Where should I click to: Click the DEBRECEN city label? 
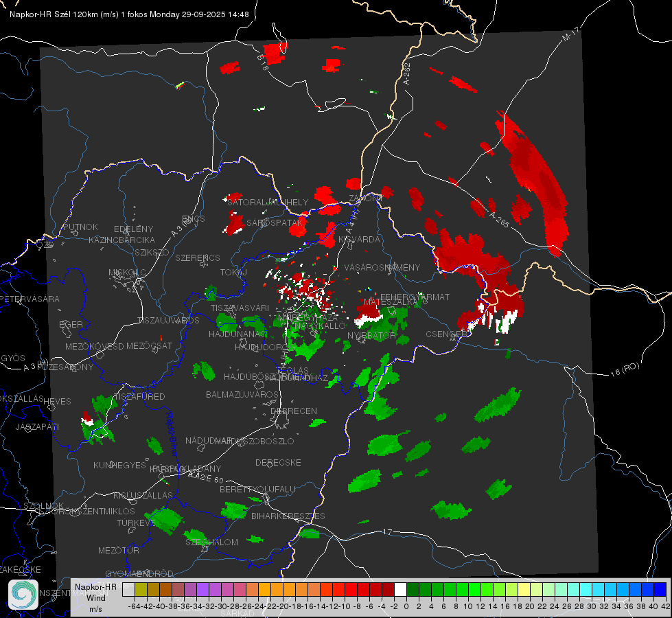click(294, 411)
